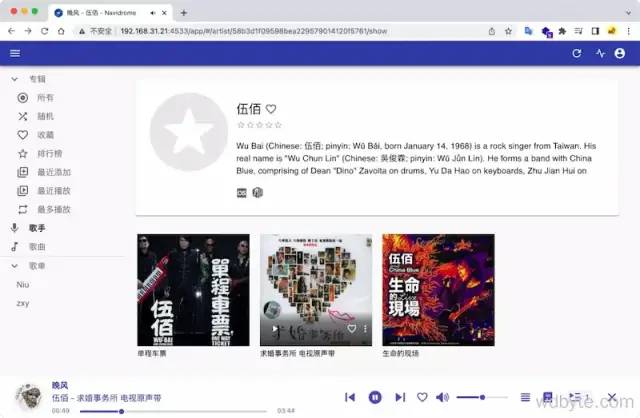Favorite the artist 伍佰 with heart

tap(271, 109)
